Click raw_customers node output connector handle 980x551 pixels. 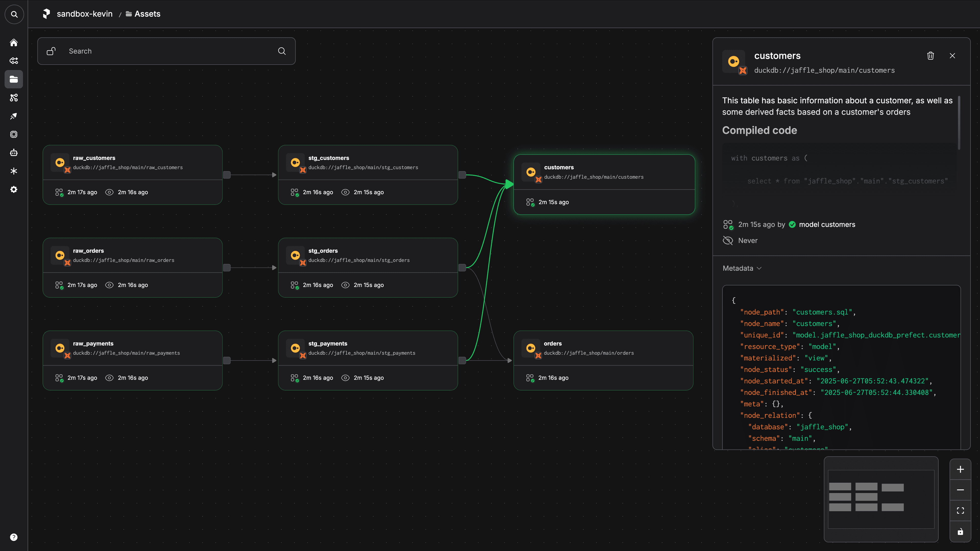tap(227, 175)
